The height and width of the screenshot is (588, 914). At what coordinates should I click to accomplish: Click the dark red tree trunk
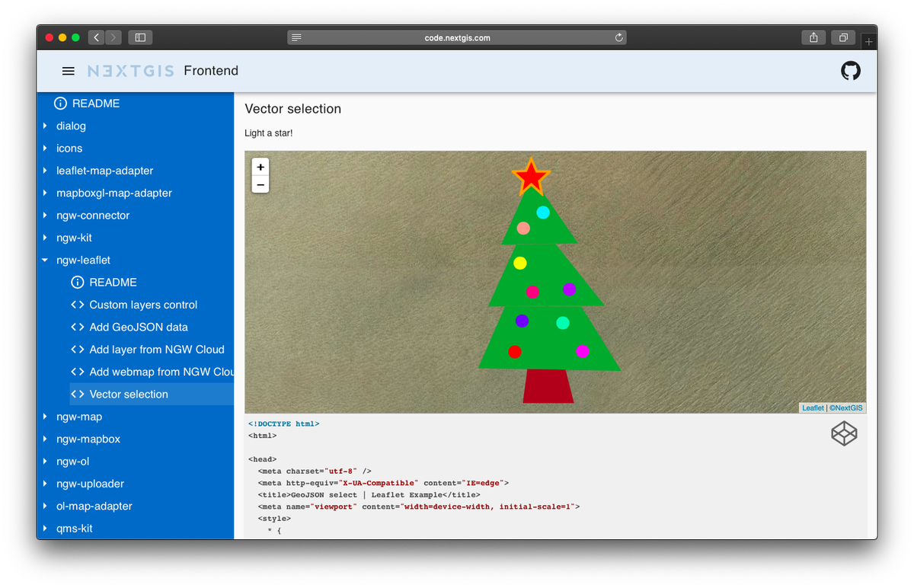[x=548, y=386]
